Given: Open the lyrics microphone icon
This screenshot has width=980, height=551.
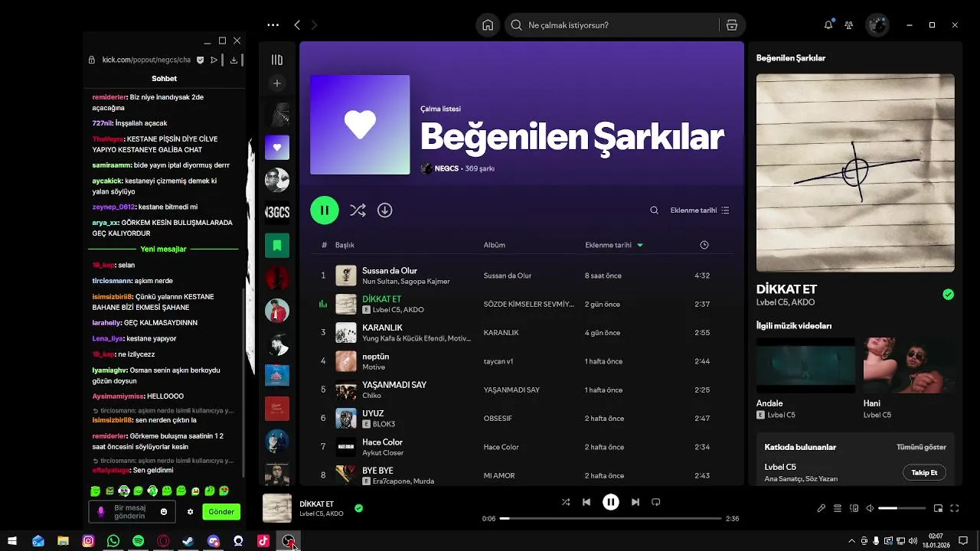Looking at the screenshot, I should [822, 508].
